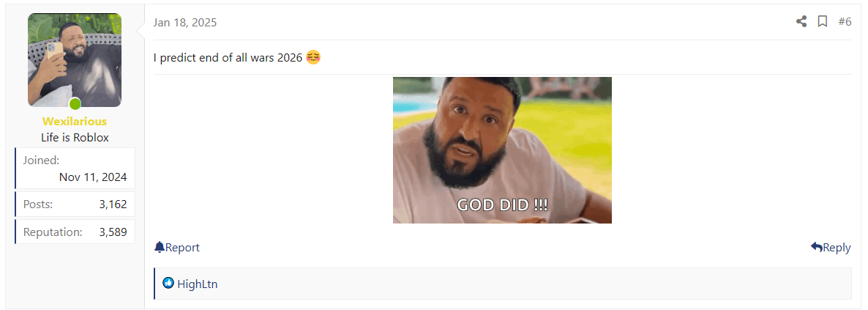868x310 pixels.
Task: Click the Life is Roblox user title
Action: [75, 138]
